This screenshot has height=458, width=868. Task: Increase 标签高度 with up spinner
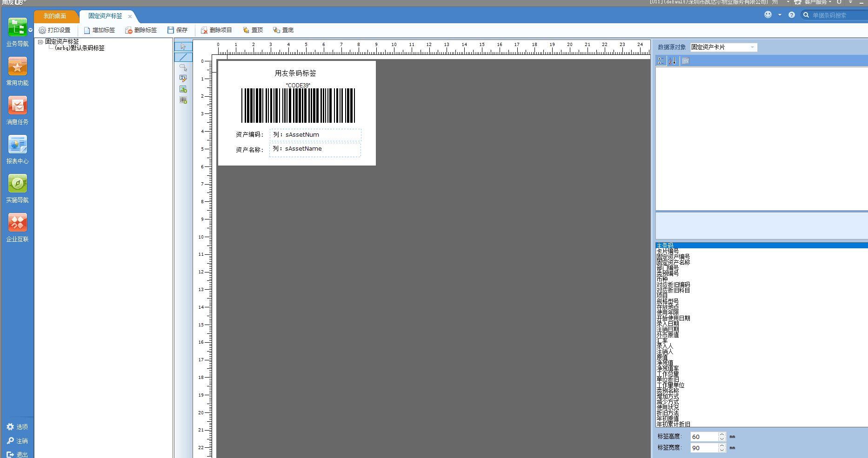[722, 434]
